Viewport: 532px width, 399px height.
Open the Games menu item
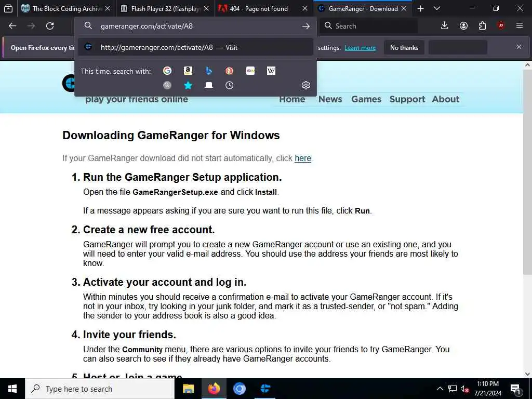(x=366, y=99)
